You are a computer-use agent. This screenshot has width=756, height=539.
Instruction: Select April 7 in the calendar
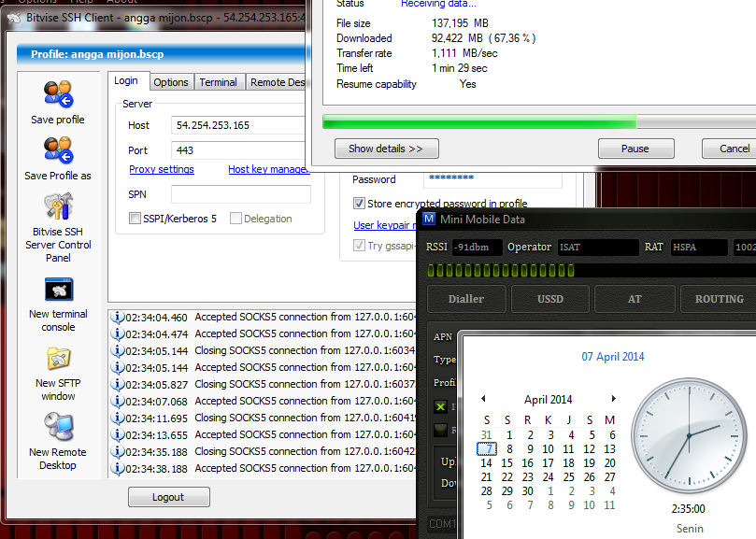[487, 447]
